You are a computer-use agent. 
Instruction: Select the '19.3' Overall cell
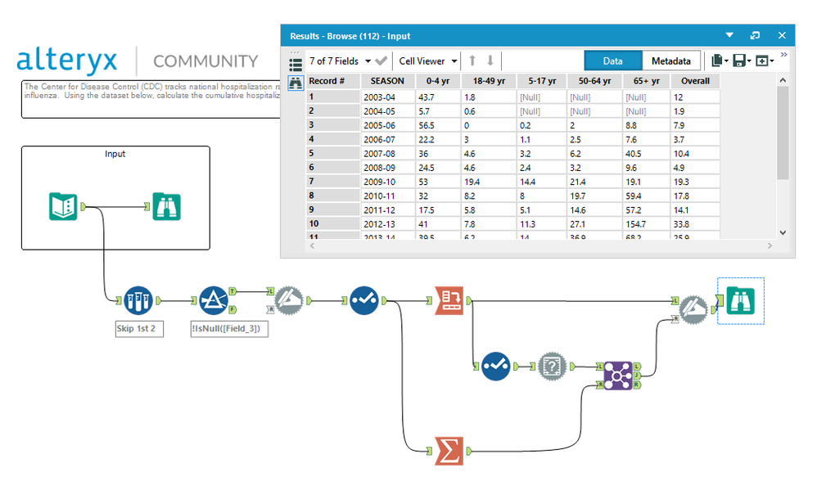pyautogui.click(x=695, y=182)
